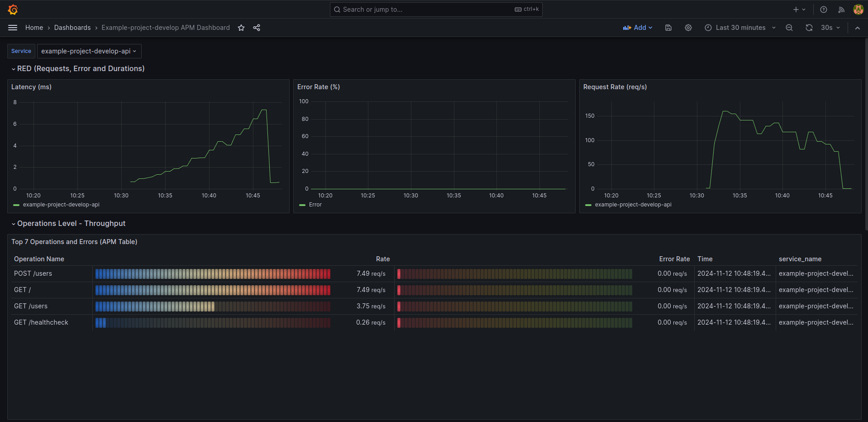Click the Request Rate (req/s) panel title
This screenshot has width=868, height=422.
click(x=615, y=87)
